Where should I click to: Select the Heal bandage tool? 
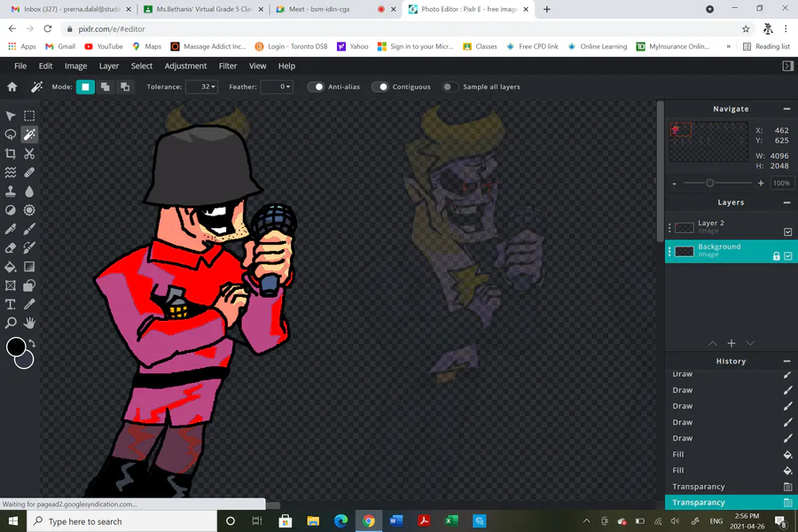(29, 173)
